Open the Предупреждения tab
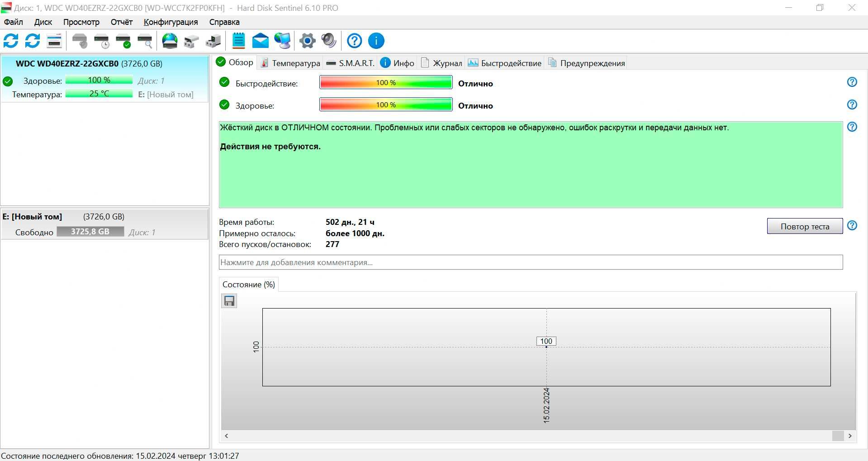 click(x=587, y=63)
